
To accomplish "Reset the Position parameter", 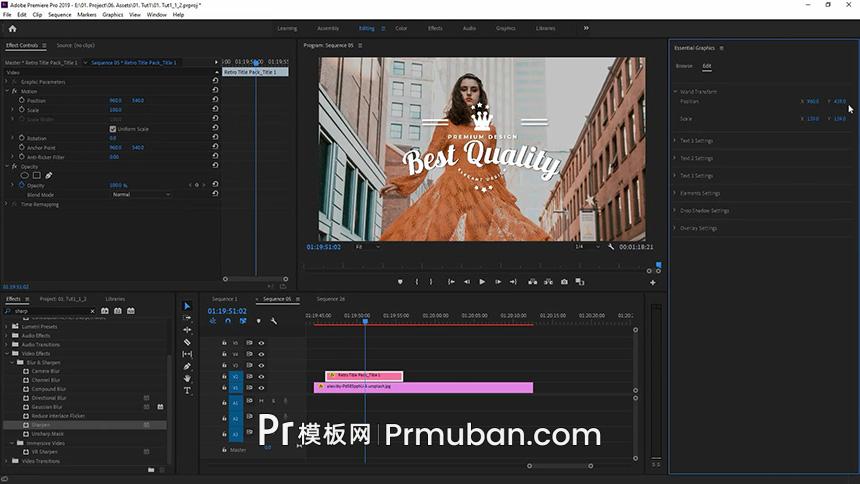I will [215, 100].
